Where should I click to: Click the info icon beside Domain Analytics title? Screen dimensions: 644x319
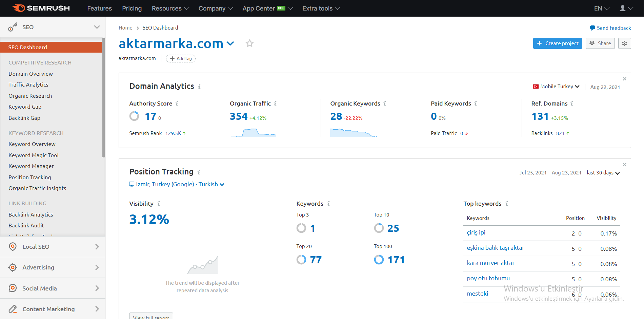click(199, 87)
